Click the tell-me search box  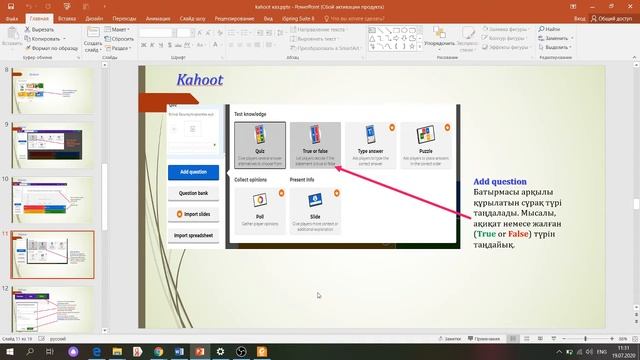pyautogui.click(x=354, y=18)
